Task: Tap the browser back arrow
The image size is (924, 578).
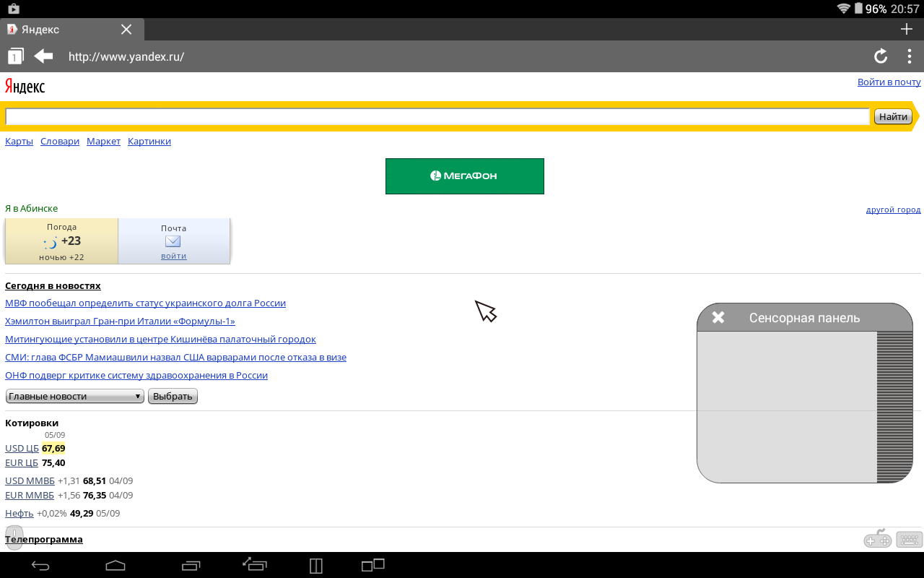Action: (44, 56)
